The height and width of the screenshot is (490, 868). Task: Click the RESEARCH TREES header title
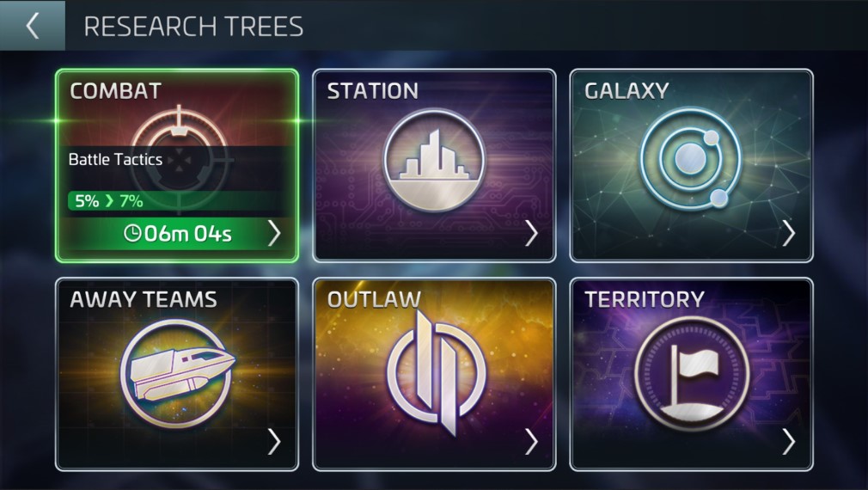click(x=193, y=27)
